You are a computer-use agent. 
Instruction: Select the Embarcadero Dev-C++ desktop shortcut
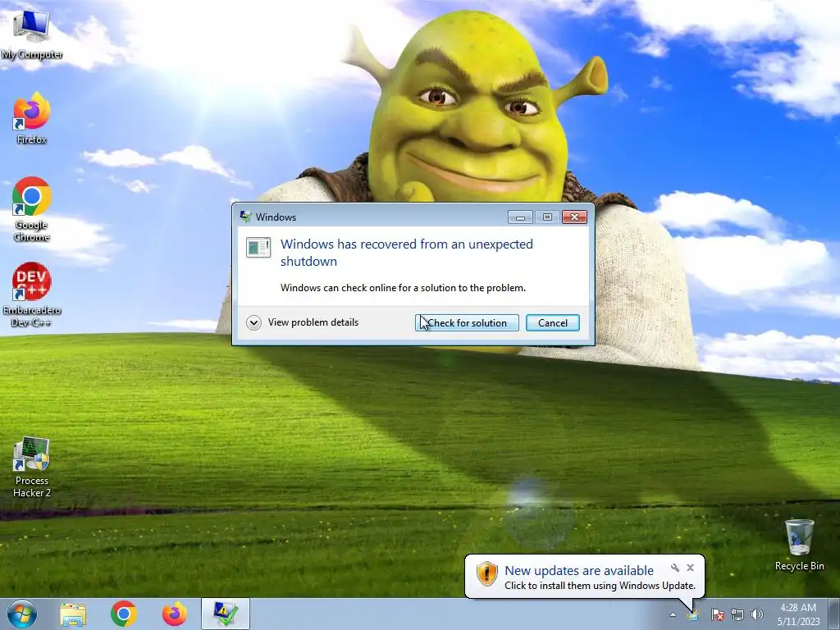[32, 294]
